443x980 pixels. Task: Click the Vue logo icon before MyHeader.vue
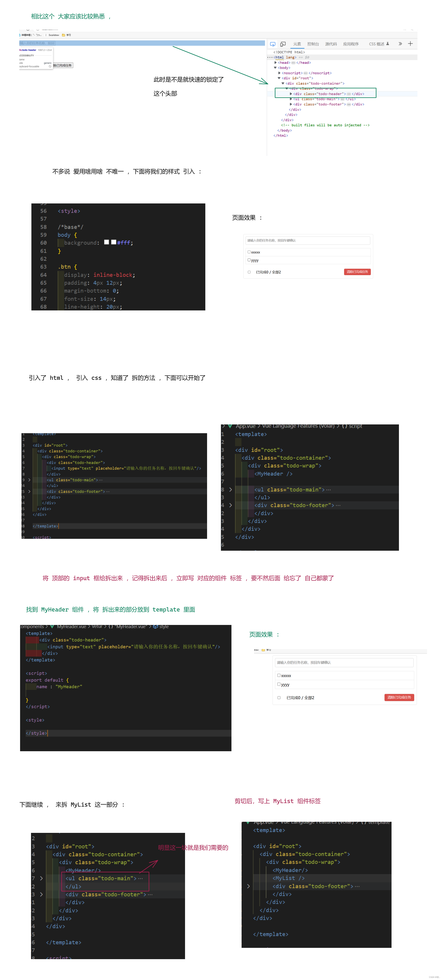tap(52, 627)
